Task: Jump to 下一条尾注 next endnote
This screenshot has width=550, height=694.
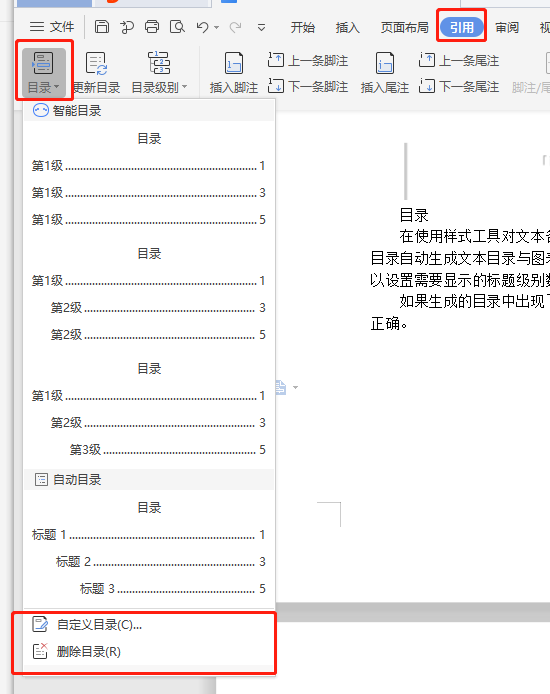Action: click(459, 86)
